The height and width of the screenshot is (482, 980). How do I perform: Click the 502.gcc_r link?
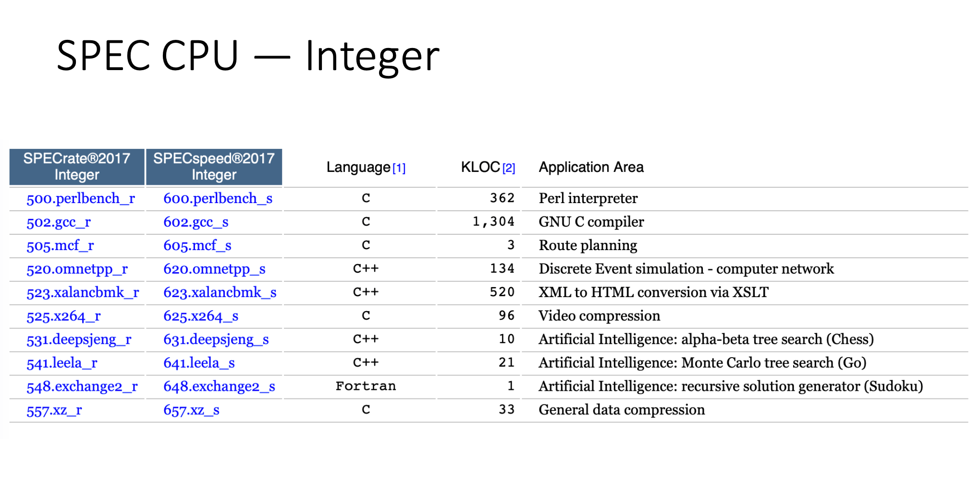[x=59, y=222]
